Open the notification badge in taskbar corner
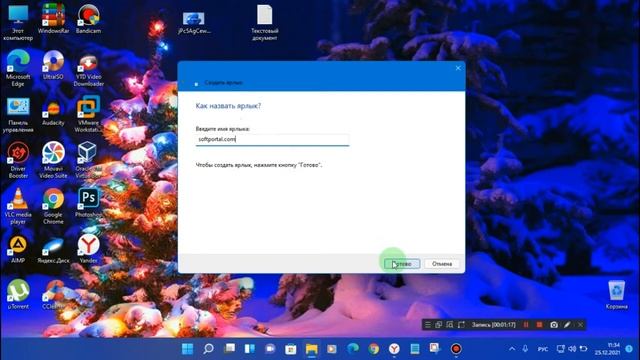Screen dimensions: 640x360 click(630, 349)
